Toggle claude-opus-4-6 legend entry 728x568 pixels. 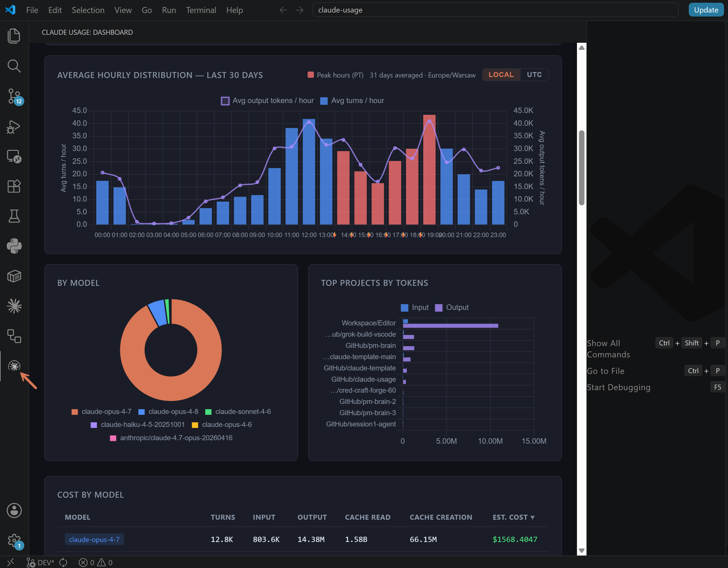[x=222, y=425]
